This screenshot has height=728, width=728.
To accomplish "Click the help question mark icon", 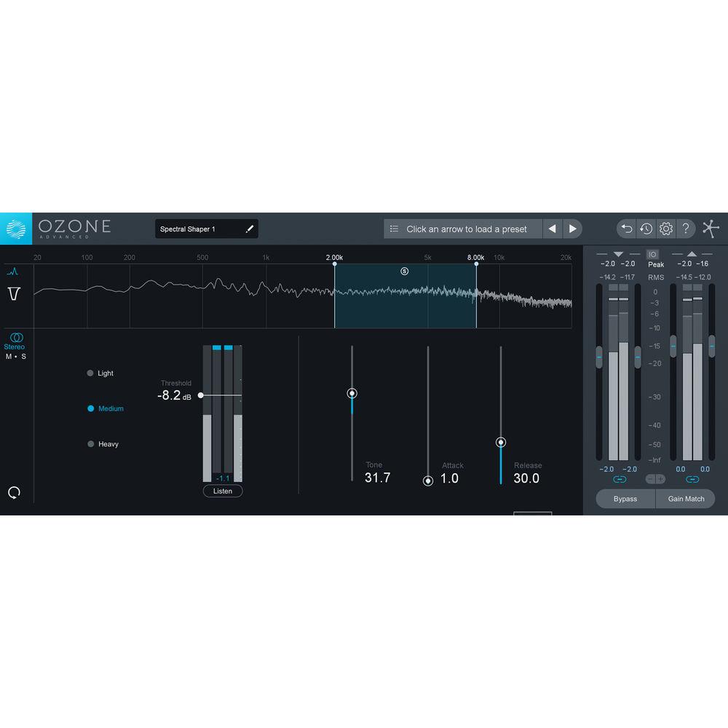I will point(685,229).
